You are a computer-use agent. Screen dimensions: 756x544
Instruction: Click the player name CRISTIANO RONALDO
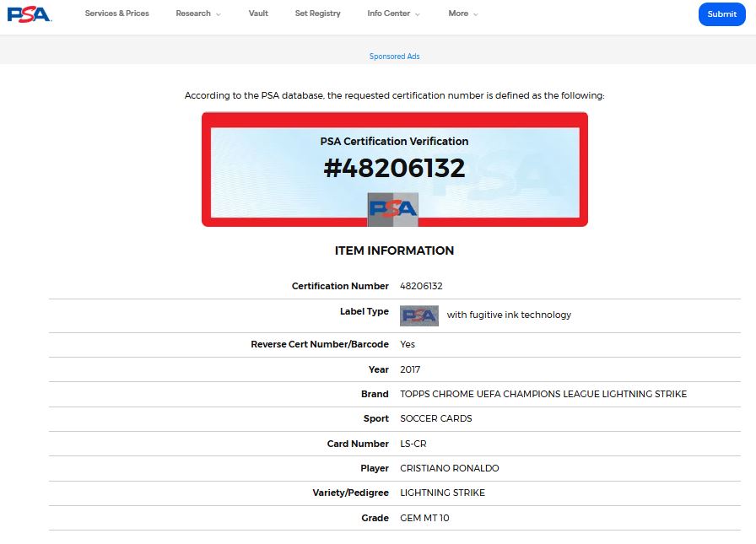pyautogui.click(x=450, y=469)
